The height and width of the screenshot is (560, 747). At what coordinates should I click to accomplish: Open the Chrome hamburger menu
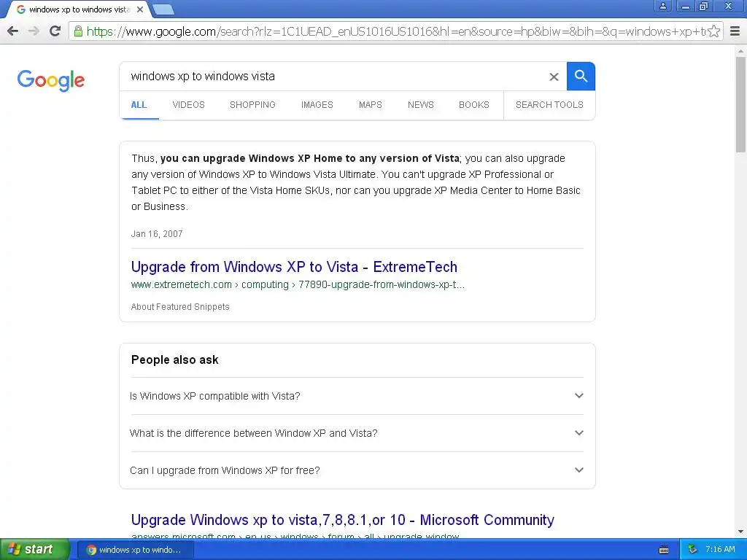click(x=735, y=31)
